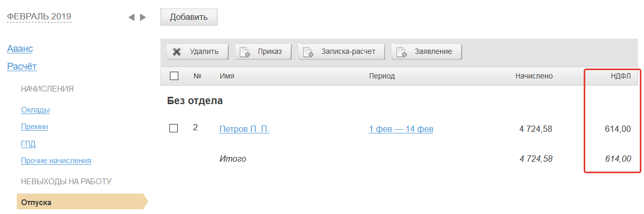This screenshot has height=214, width=644.
Task: Open the Расчёт section
Action: point(22,66)
